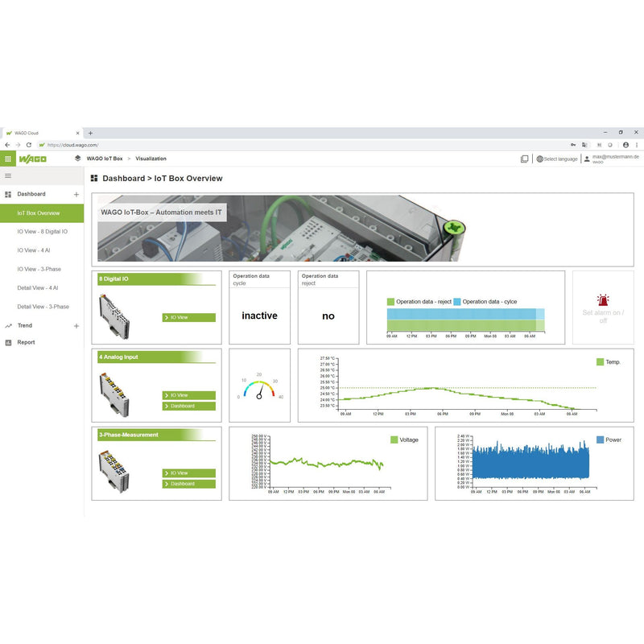Reload the page with the refresh icon
This screenshot has width=644, height=644.
29,145
